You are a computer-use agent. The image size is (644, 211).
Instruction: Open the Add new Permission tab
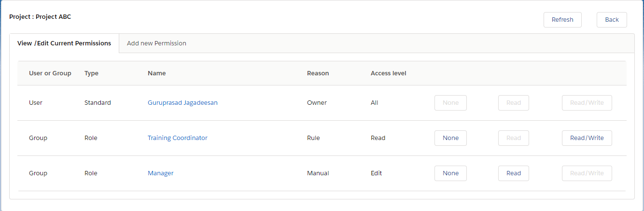(x=156, y=43)
